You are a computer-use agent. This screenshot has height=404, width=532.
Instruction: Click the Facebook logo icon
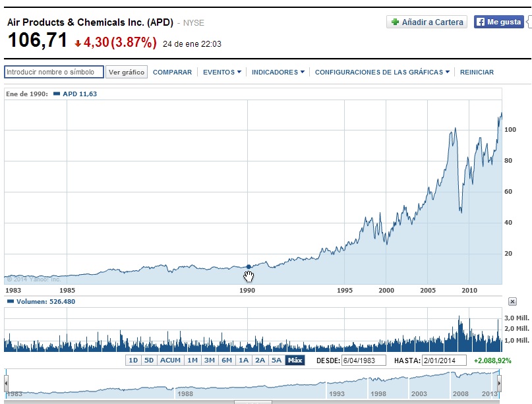point(480,22)
